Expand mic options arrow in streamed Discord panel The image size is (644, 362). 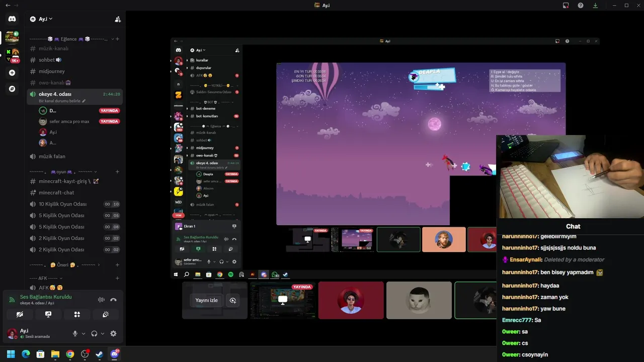214,261
